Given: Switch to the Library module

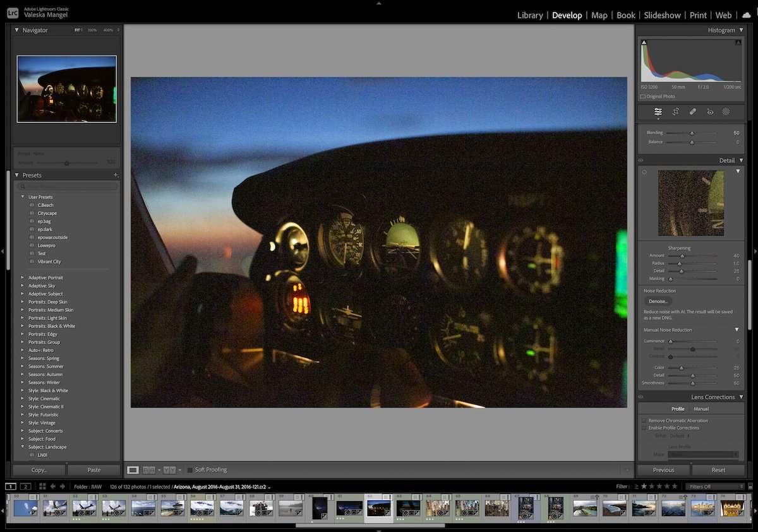Looking at the screenshot, I should pos(530,15).
